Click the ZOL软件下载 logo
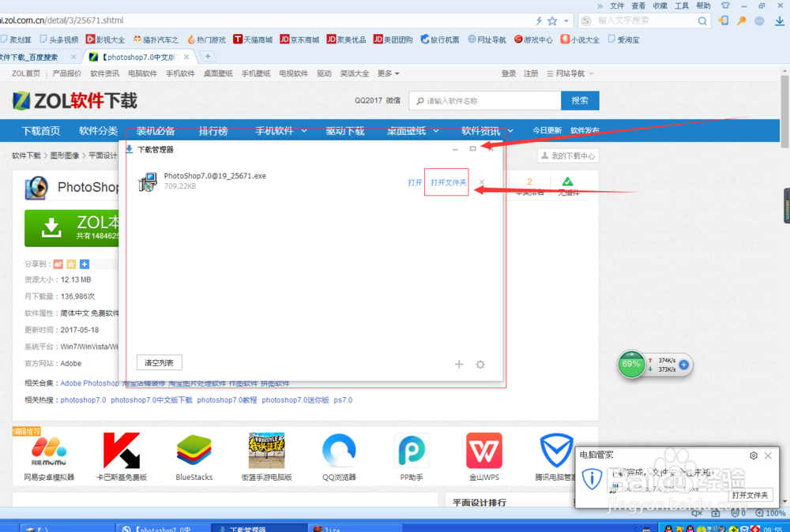 click(74, 101)
